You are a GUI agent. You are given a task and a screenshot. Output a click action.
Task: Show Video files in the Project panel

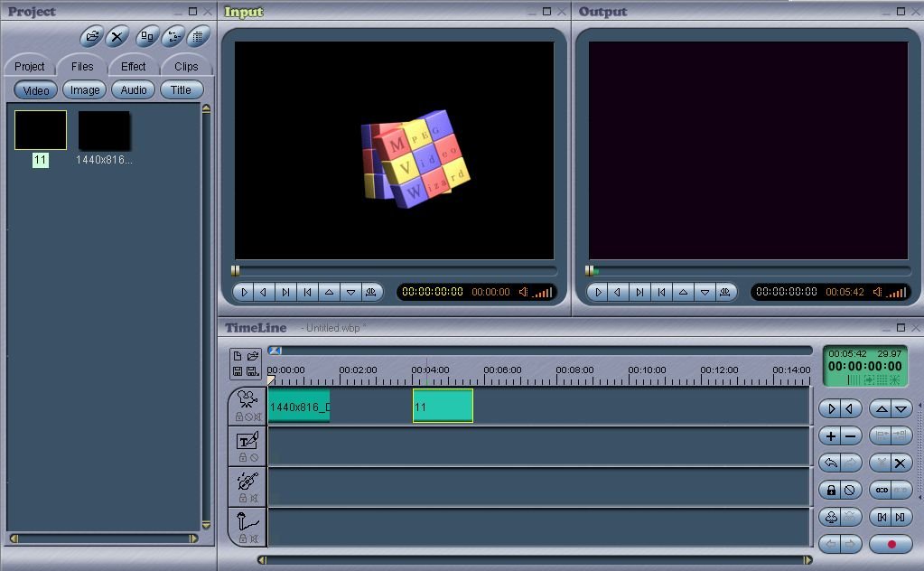(36, 90)
